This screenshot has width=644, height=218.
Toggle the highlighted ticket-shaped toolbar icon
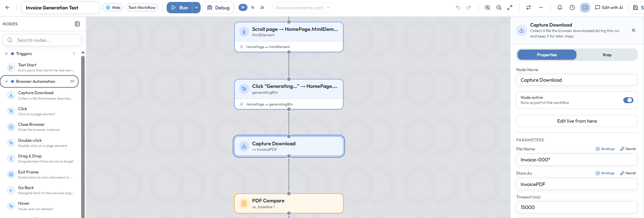click(585, 7)
